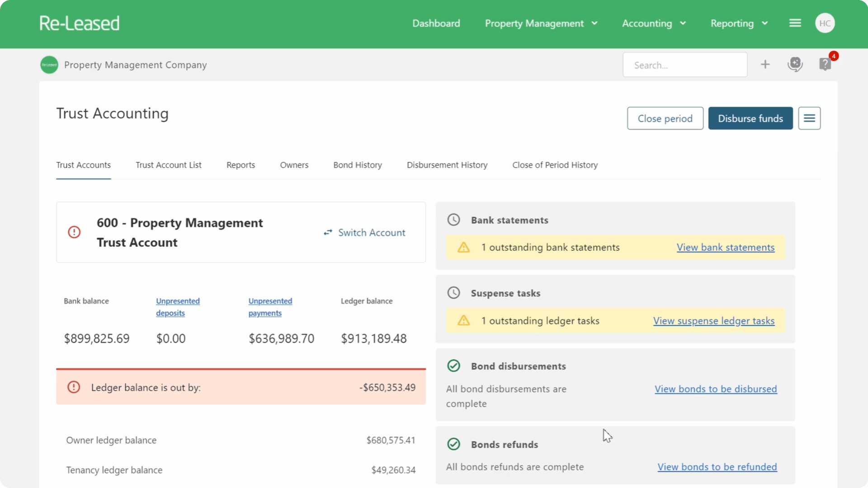This screenshot has width=868, height=488.
Task: Click the out-by amount -$650,353.49
Action: click(x=387, y=387)
